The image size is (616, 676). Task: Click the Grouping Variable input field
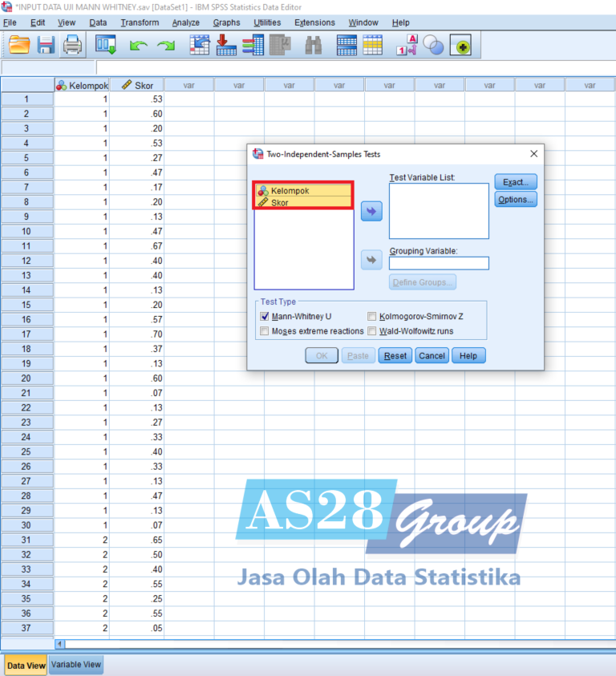coord(439,263)
